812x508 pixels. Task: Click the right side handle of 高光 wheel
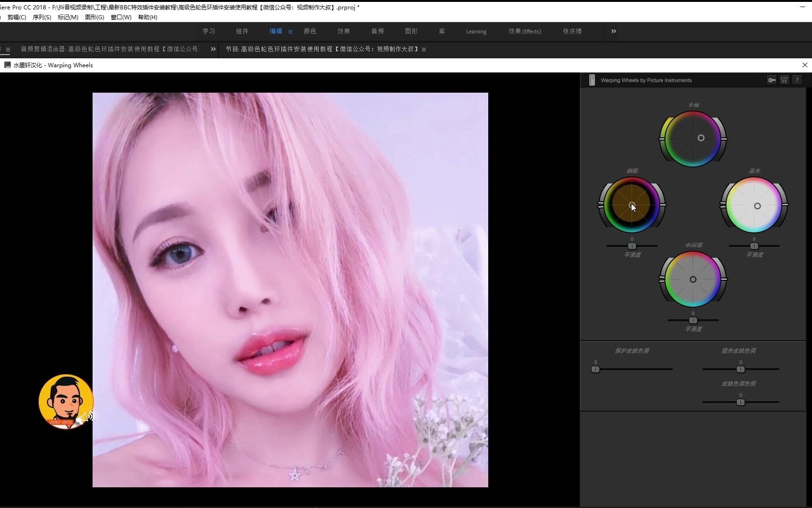click(785, 205)
